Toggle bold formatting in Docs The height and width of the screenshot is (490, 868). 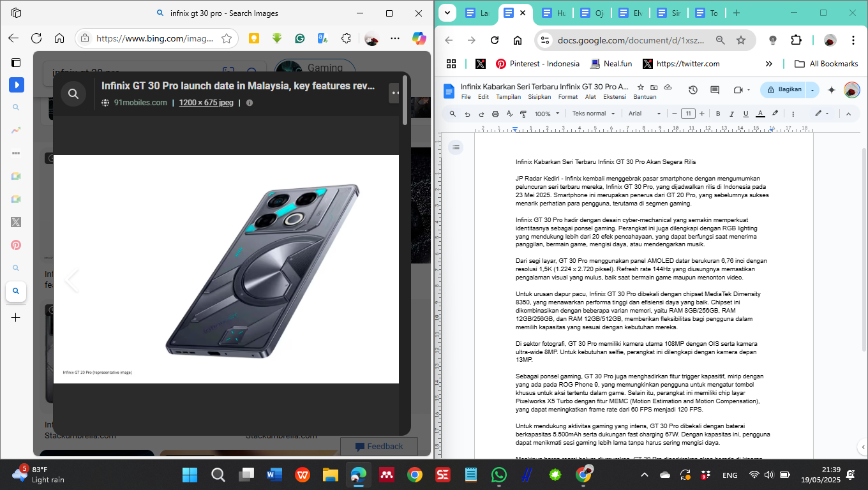(718, 114)
